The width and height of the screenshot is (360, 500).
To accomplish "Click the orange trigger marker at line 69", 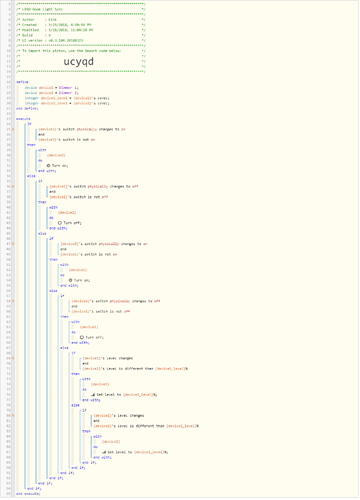I will click(x=13, y=358).
